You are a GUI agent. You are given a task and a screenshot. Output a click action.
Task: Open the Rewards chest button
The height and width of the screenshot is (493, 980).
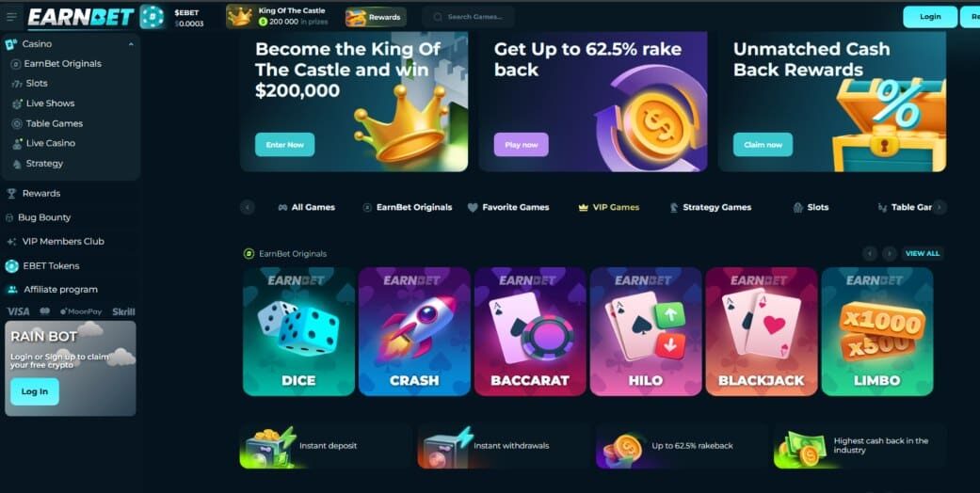[376, 17]
